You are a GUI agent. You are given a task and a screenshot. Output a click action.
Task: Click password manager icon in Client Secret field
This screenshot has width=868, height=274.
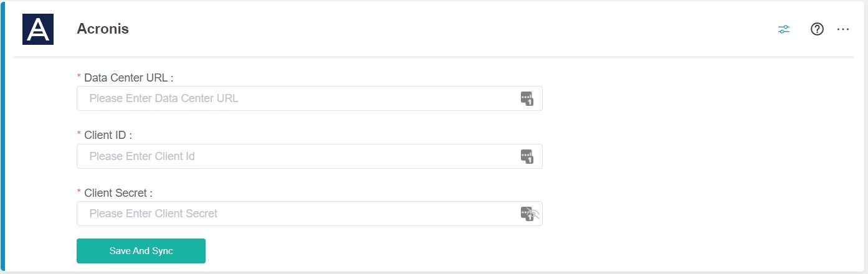point(525,214)
